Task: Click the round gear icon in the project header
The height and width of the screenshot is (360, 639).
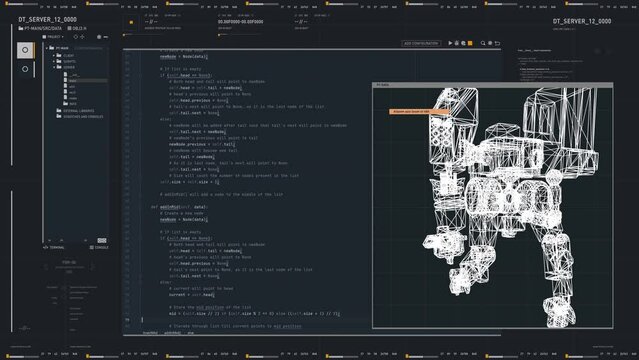Action: (x=99, y=37)
